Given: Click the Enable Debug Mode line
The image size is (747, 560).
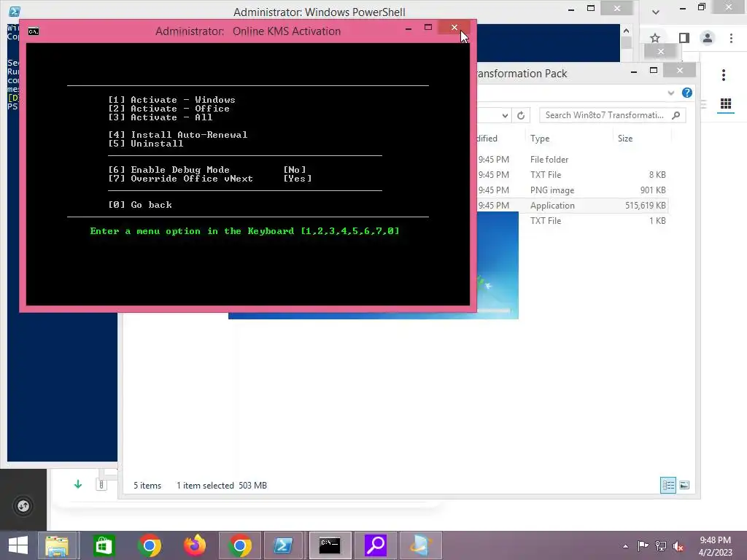Looking at the screenshot, I should 207,169.
